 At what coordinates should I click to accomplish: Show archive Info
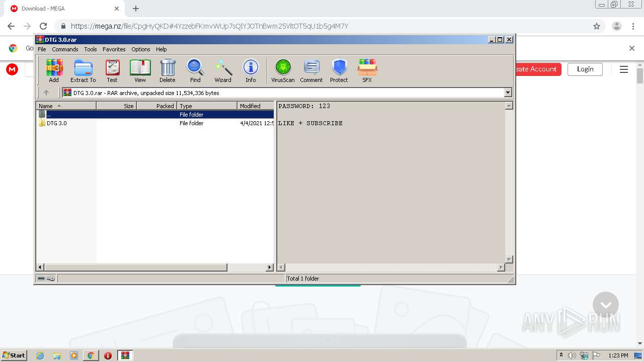pos(251,71)
